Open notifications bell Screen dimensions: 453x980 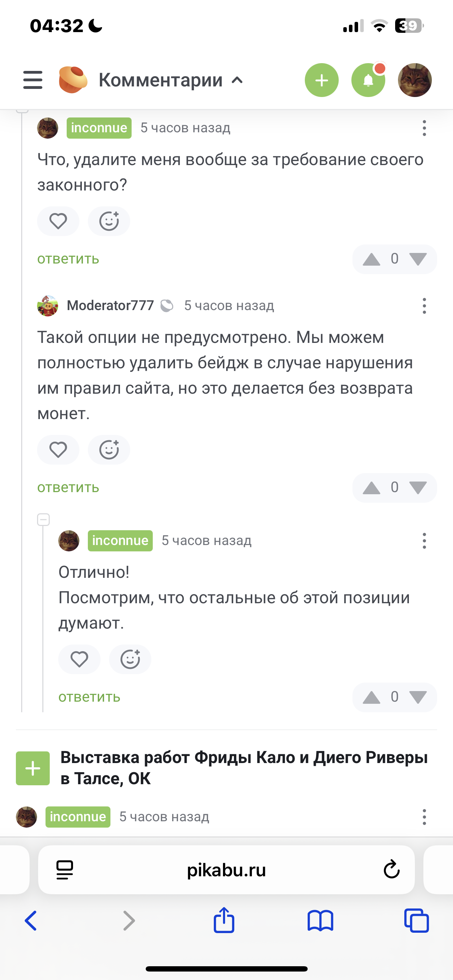[368, 80]
